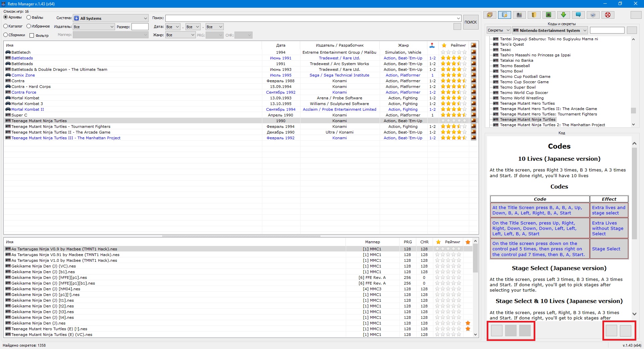
Task: Open the screenshots gallery toolbar icon
Action: [x=490, y=15]
